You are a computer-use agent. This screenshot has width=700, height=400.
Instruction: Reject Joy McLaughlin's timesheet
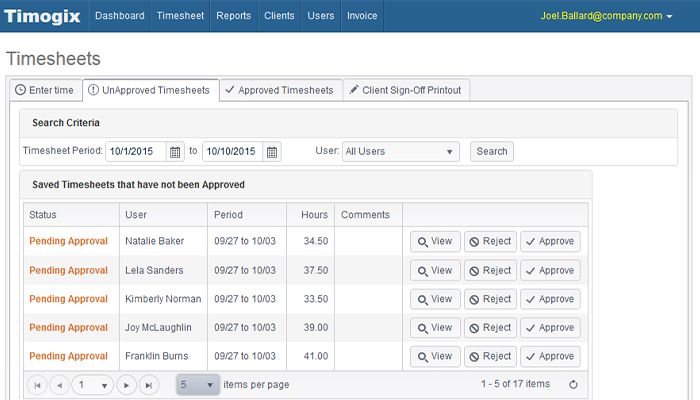[x=490, y=328]
